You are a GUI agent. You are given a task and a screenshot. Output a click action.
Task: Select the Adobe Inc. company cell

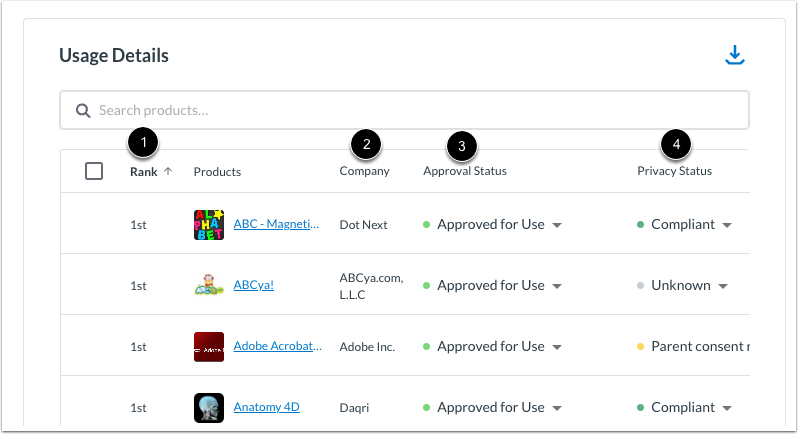pyautogui.click(x=367, y=347)
